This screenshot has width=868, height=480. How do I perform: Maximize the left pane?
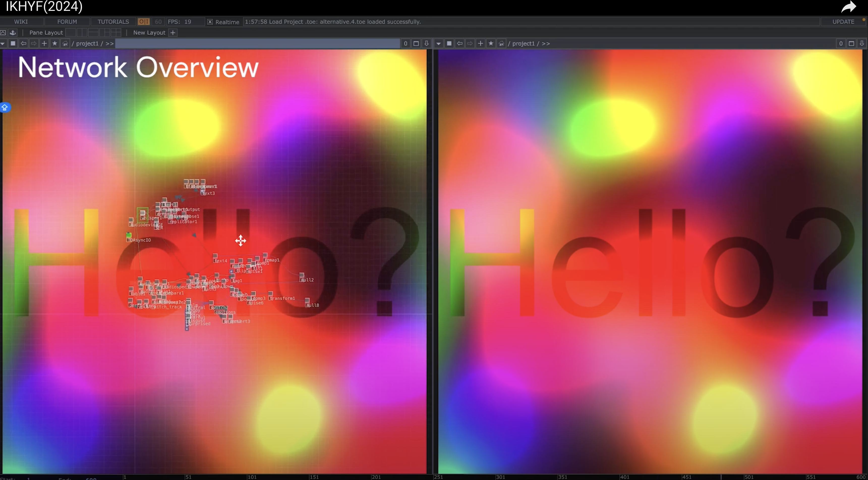click(x=416, y=43)
